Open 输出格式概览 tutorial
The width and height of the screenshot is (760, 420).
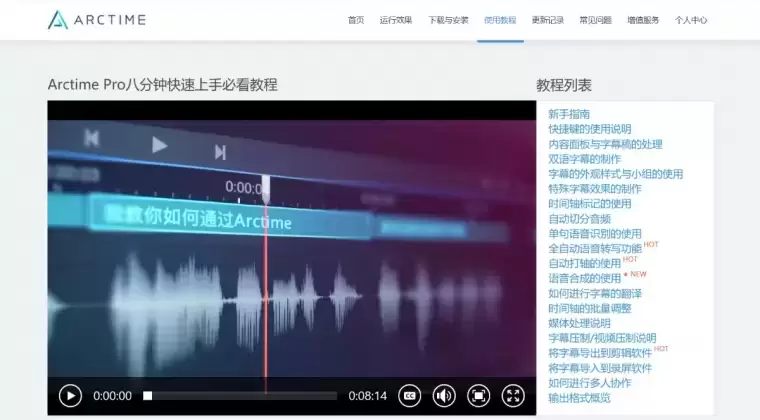pyautogui.click(x=579, y=398)
